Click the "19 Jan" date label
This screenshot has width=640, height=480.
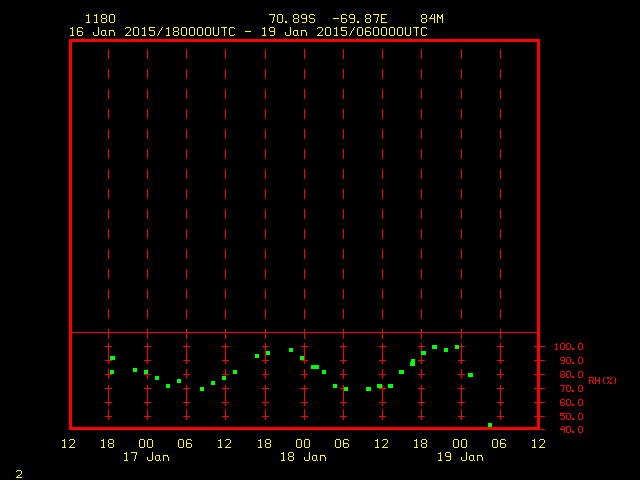coord(460,457)
